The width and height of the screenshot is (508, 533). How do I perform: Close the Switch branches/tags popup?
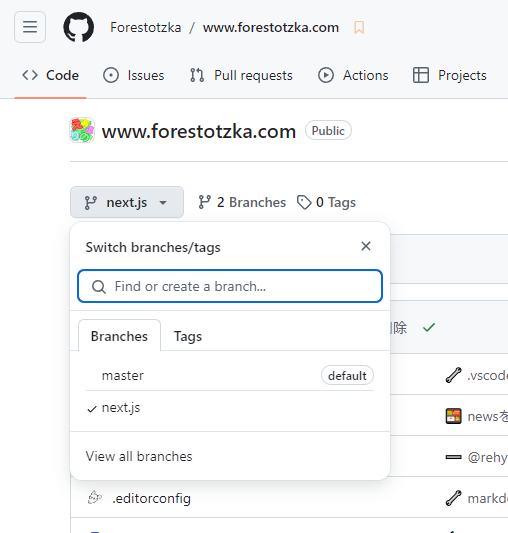click(366, 246)
